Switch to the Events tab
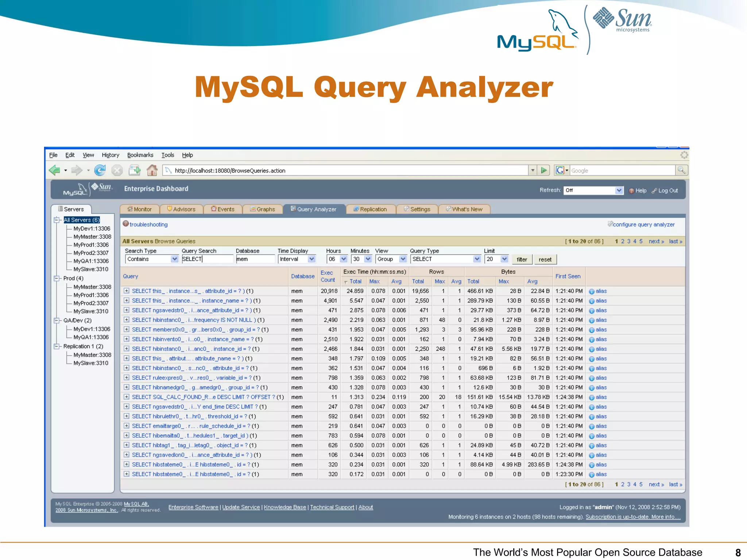 click(x=223, y=209)
